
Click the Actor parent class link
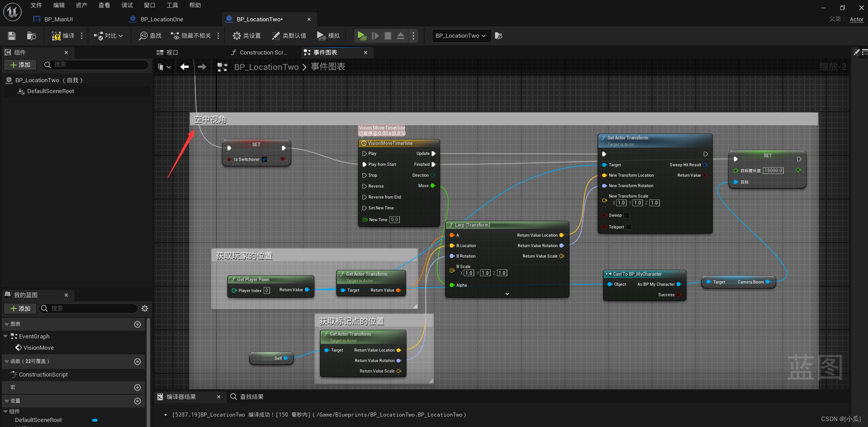[857, 20]
